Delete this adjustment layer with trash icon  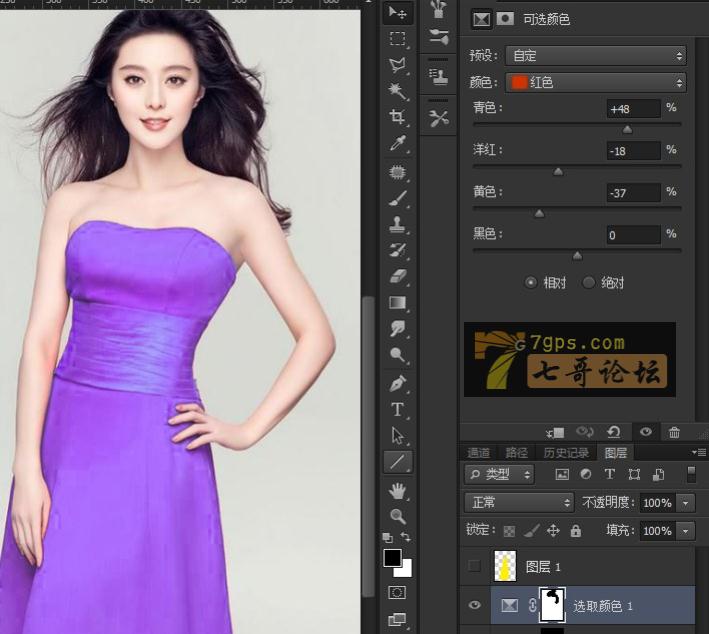(x=674, y=432)
